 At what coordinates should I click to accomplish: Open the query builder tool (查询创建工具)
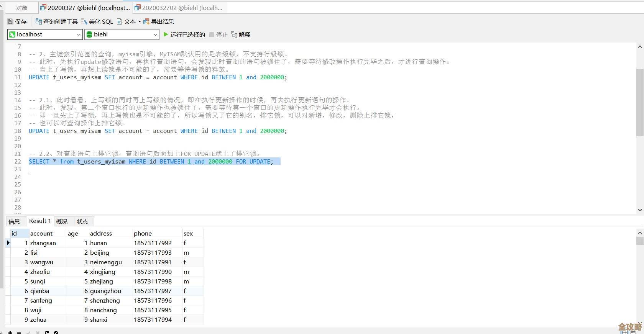tap(56, 22)
